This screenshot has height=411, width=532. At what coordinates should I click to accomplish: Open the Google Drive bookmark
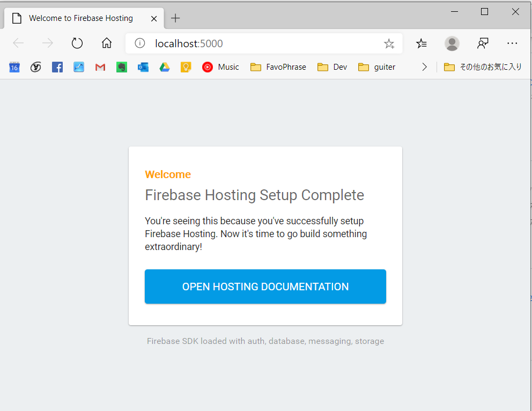pos(165,67)
